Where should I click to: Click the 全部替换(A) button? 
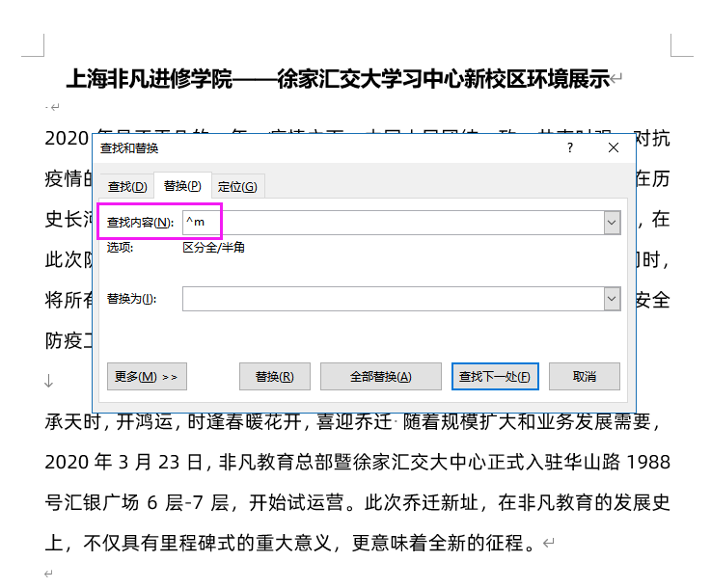(380, 377)
